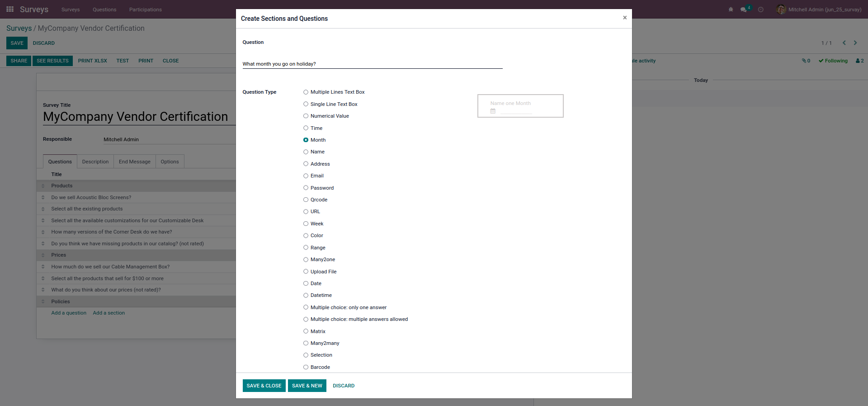Open the Questions top menu
Image resolution: width=868 pixels, height=406 pixels.
click(x=104, y=10)
